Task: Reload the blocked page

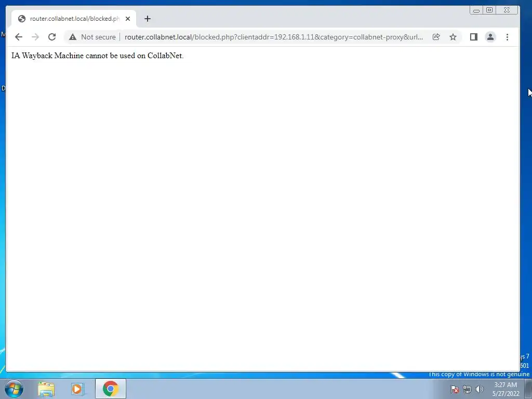Action: click(52, 37)
